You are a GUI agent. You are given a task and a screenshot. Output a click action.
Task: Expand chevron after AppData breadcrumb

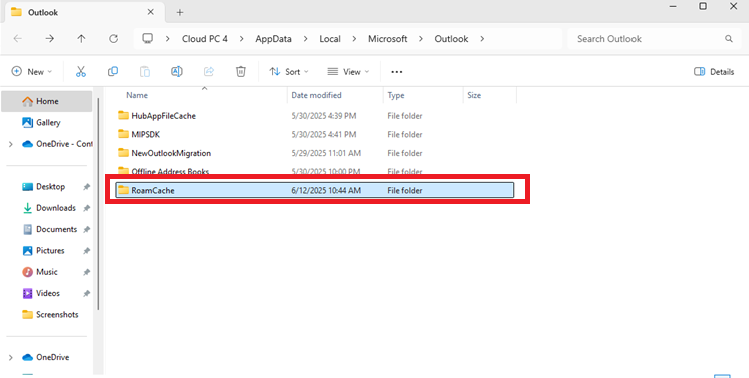tap(306, 39)
